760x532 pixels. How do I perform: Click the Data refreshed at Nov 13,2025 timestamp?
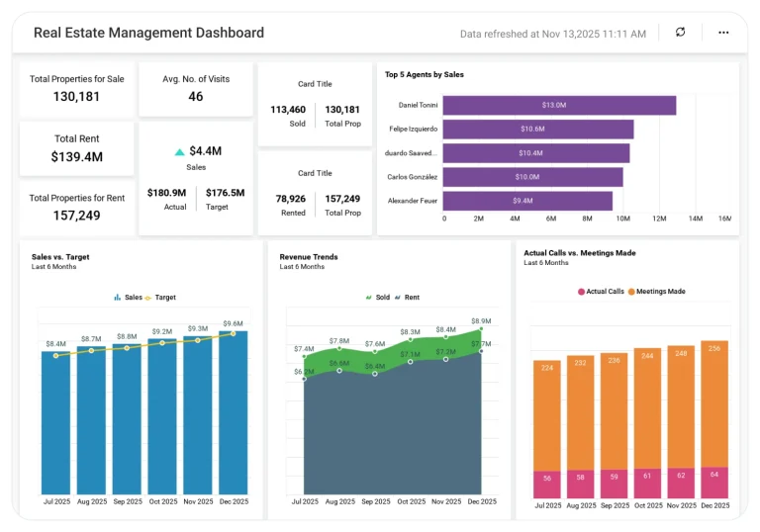coord(553,34)
